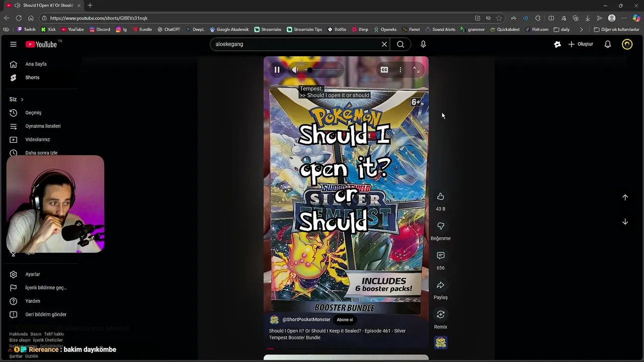Share the Short via Paylaş
The width and height of the screenshot is (644, 362).
pos(441,285)
